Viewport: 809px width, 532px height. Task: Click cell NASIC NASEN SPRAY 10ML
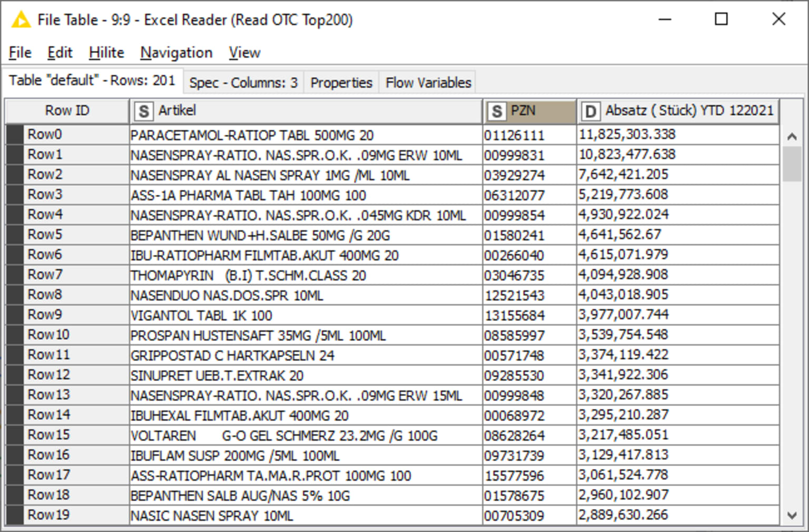pyautogui.click(x=306, y=515)
